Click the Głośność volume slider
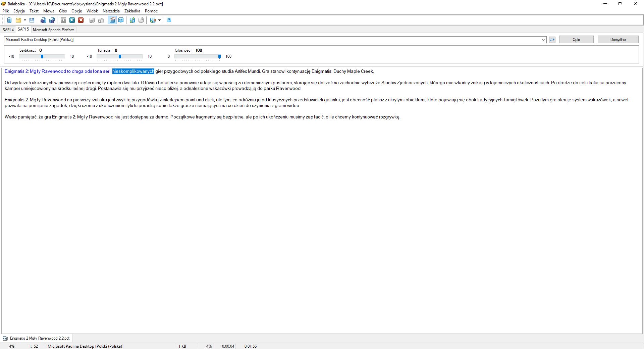Image resolution: width=644 pixels, height=349 pixels. tap(197, 56)
